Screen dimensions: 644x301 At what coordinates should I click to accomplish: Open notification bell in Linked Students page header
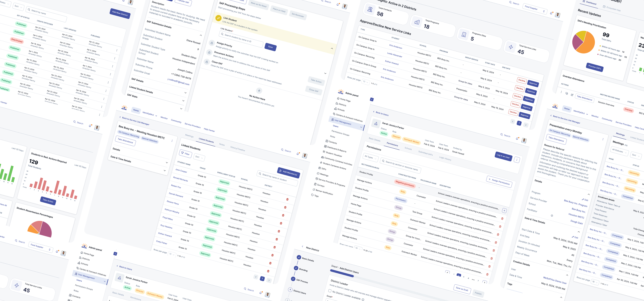pos(298,154)
